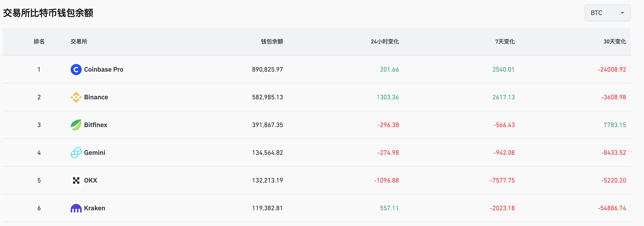This screenshot has width=644, height=226.
Task: Open the Coinbase Pro exchange link
Action: [103, 70]
